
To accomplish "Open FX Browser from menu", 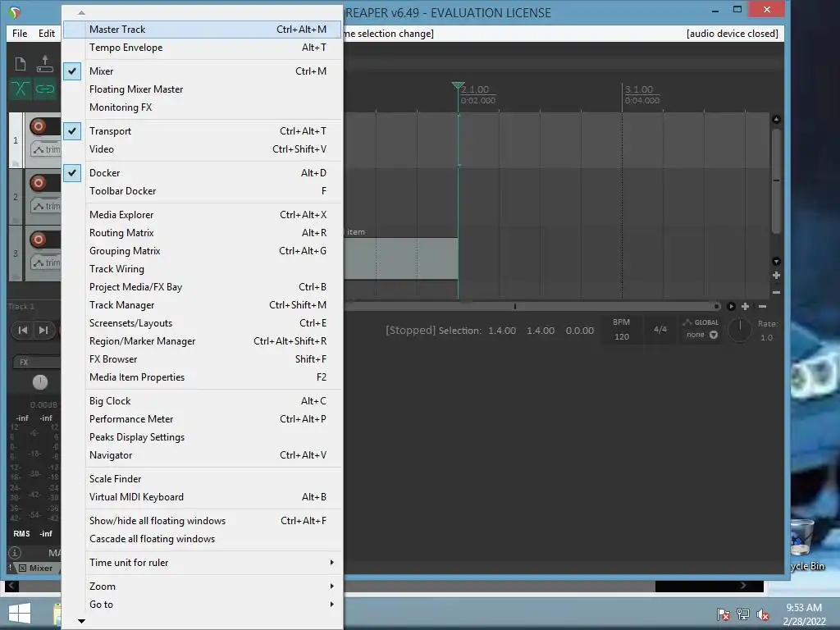I will pyautogui.click(x=203, y=359).
